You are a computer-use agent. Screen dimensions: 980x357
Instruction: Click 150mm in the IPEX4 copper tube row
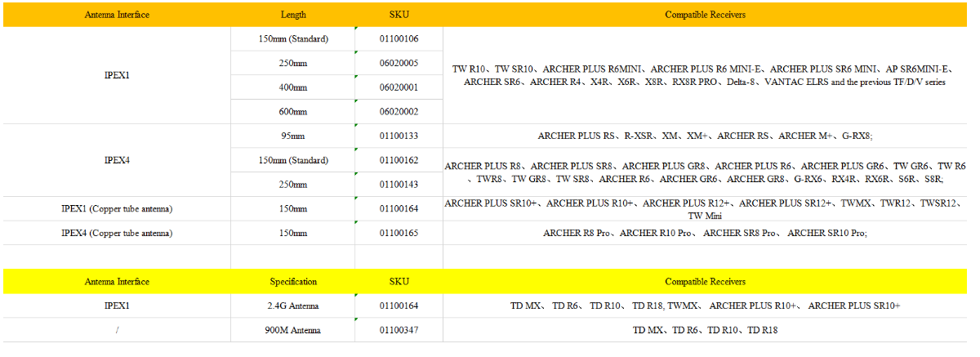pyautogui.click(x=293, y=233)
